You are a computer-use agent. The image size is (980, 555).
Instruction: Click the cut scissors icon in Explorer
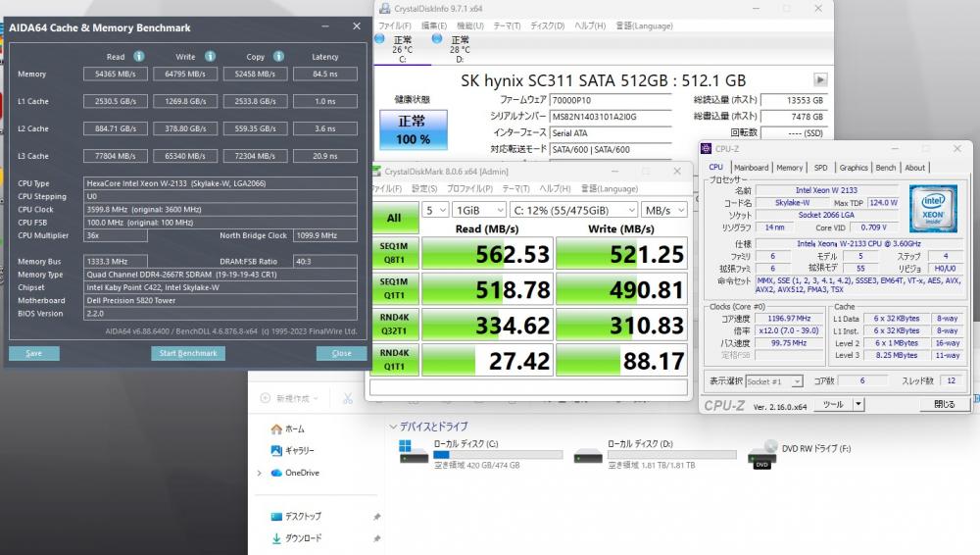(x=348, y=398)
